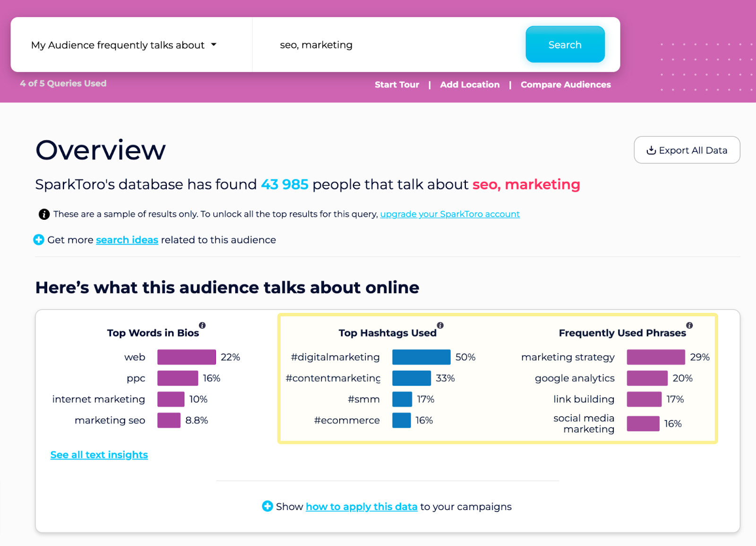The width and height of the screenshot is (756, 546).
Task: Click the info icon beside Top Hashtags Used
Action: pyautogui.click(x=440, y=325)
